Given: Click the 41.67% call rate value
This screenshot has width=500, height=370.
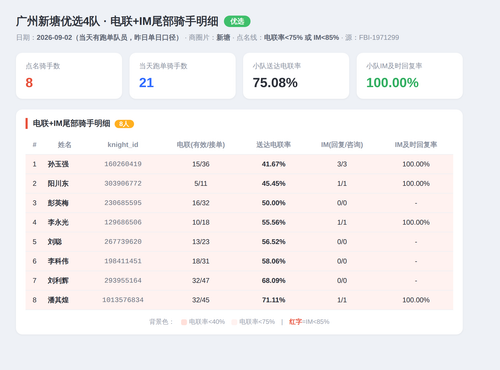Looking at the screenshot, I should click(x=273, y=164).
